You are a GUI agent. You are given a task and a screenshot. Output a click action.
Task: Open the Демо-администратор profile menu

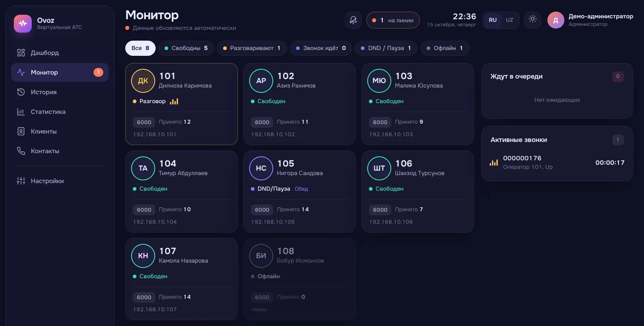(x=590, y=20)
